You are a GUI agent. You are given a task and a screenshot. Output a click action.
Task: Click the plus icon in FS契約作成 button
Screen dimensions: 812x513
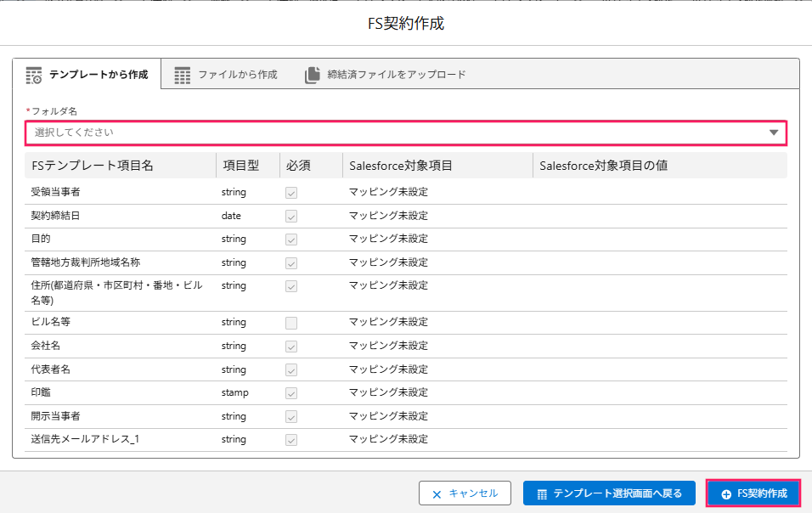(x=726, y=494)
